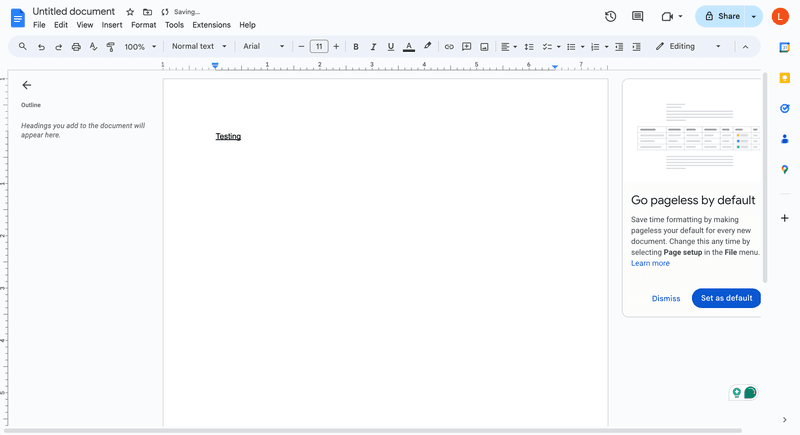The image size is (800, 435).
Task: Hide the side panel with the chevron
Action: pyautogui.click(x=785, y=420)
